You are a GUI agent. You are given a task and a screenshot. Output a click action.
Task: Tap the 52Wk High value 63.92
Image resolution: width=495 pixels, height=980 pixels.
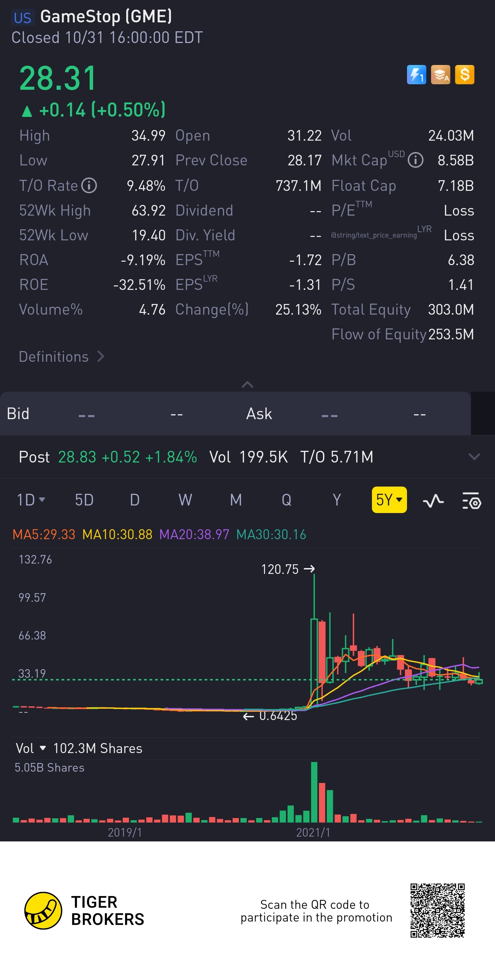point(148,210)
